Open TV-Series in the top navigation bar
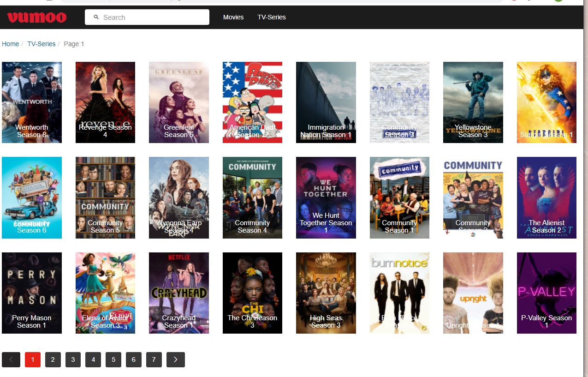This screenshot has height=377, width=588. click(x=272, y=17)
